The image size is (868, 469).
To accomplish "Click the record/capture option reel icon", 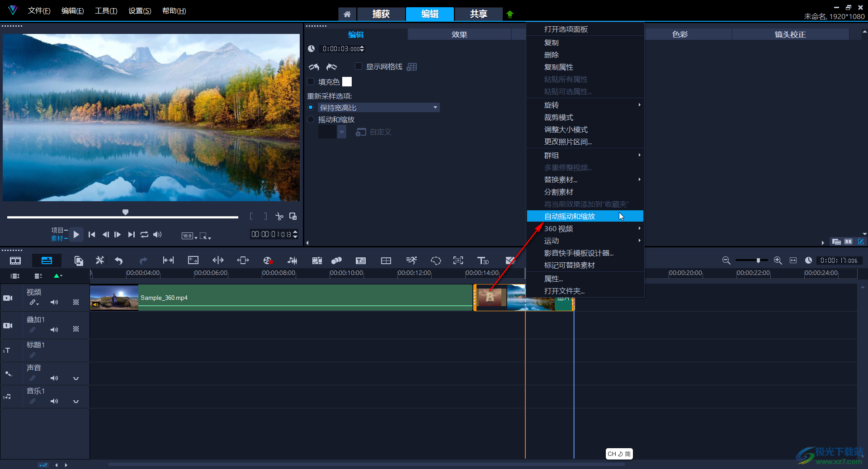I will click(268, 261).
